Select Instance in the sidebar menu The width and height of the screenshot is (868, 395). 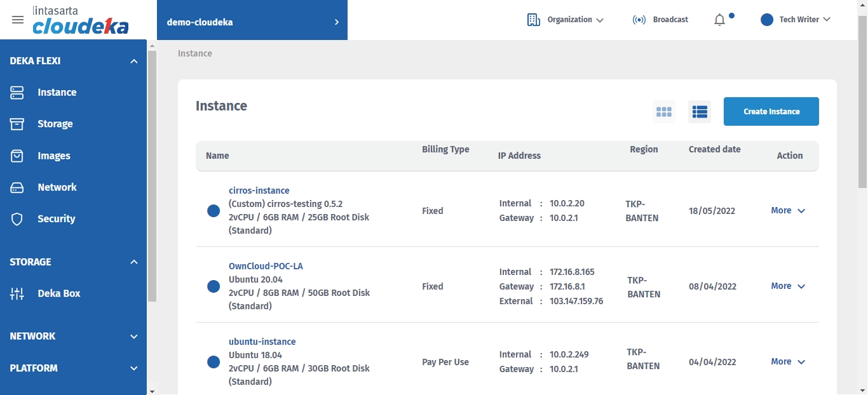coord(57,92)
